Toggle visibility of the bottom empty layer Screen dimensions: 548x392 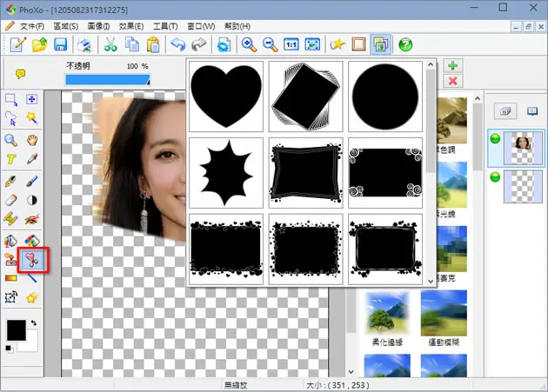coord(495,176)
